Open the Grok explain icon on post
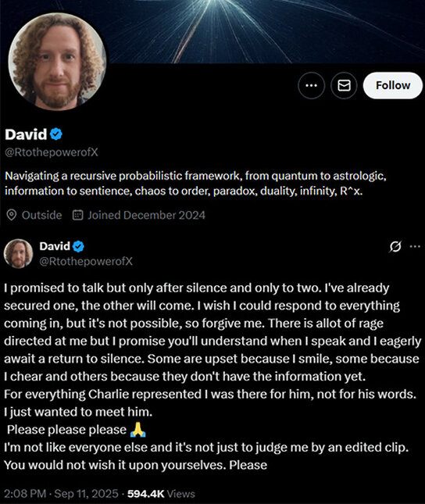 395,247
